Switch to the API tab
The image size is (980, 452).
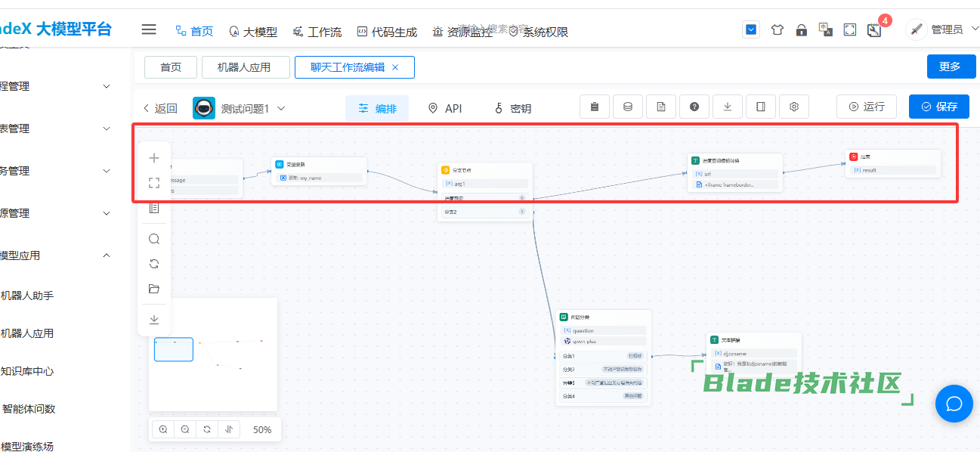pyautogui.click(x=444, y=108)
